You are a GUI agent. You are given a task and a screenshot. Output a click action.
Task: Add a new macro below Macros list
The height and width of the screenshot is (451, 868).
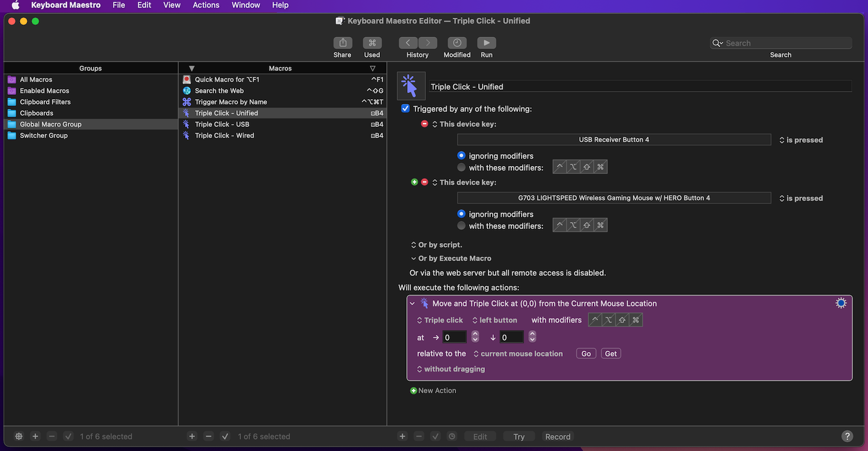coord(192,436)
